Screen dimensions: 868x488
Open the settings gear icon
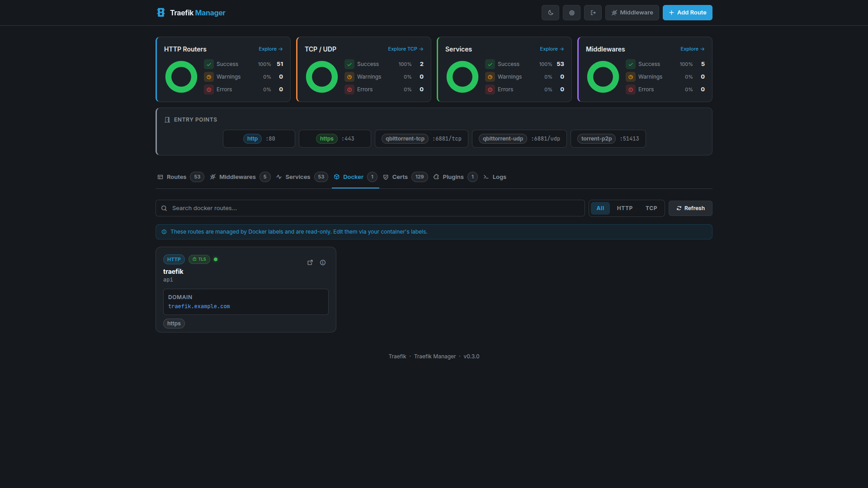click(571, 13)
